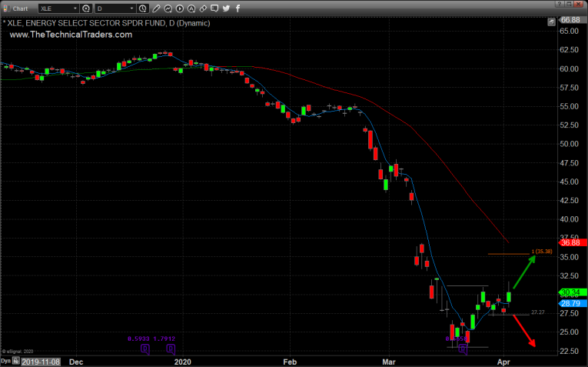The height and width of the screenshot is (367, 588).
Task: Select the pencil drawing tool
Action: click(158, 8)
